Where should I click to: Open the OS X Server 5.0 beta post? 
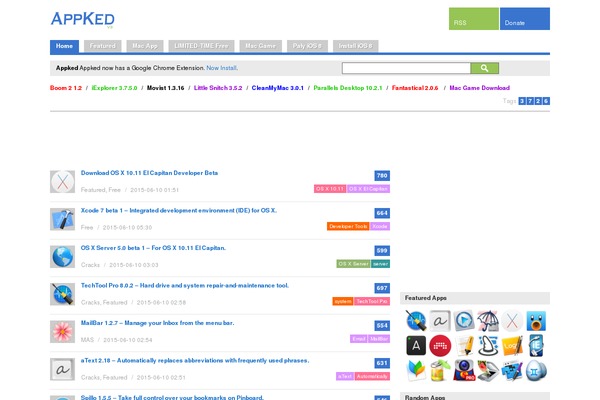153,248
